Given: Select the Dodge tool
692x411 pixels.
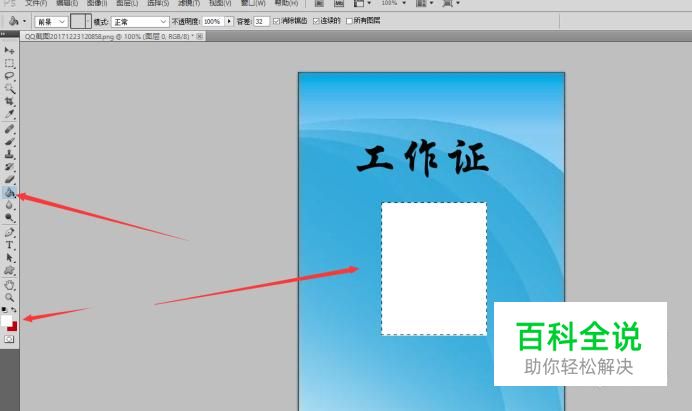Looking at the screenshot, I should 9,218.
